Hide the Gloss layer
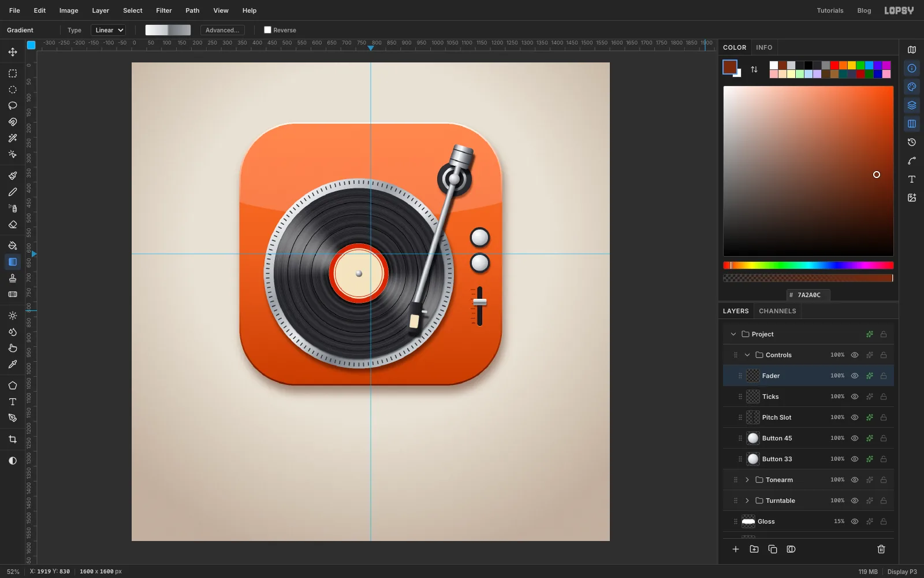 pyautogui.click(x=855, y=521)
